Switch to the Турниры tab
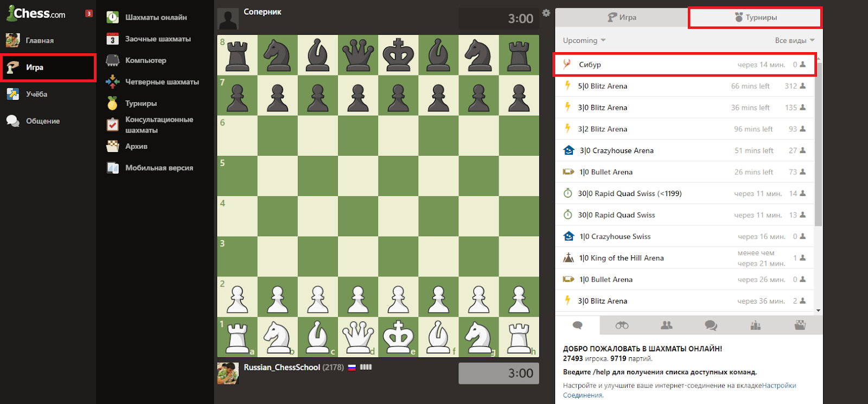 tap(756, 17)
